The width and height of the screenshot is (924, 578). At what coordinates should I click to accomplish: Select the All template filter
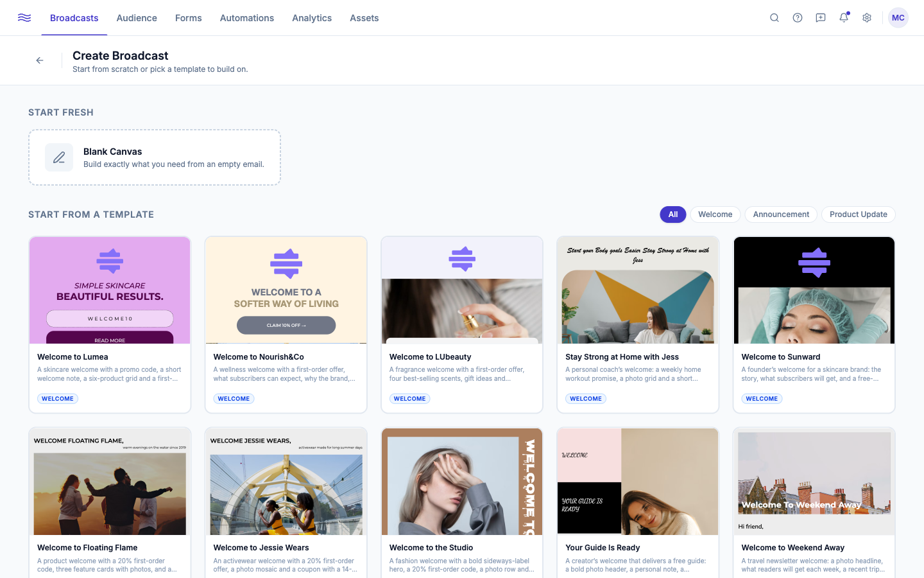[x=673, y=215]
